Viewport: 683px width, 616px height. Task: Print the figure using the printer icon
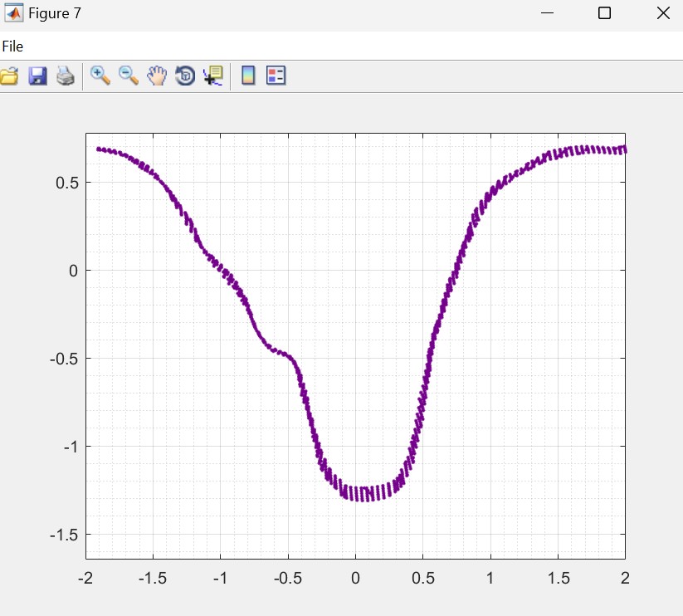pyautogui.click(x=66, y=76)
